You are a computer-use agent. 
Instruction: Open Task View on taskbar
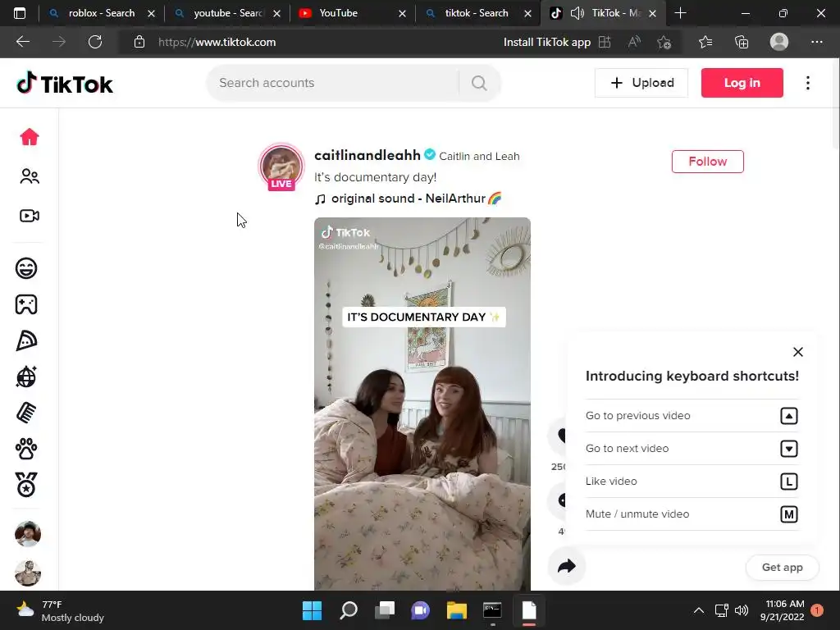[x=384, y=610]
